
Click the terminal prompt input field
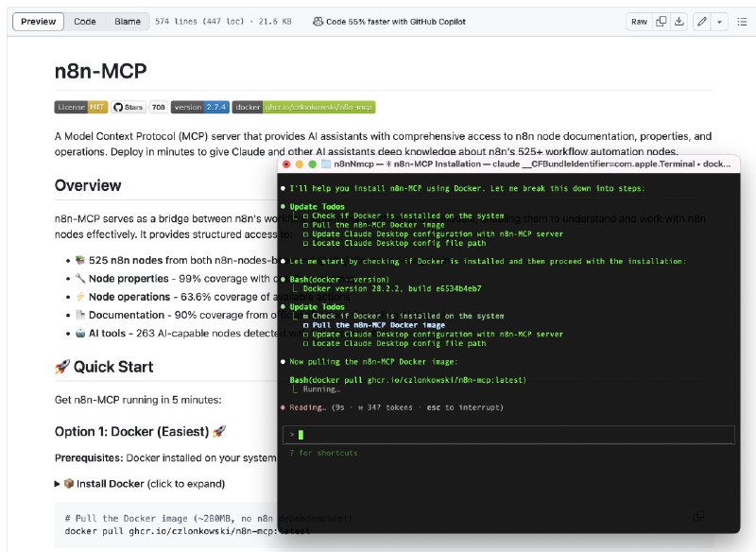508,435
